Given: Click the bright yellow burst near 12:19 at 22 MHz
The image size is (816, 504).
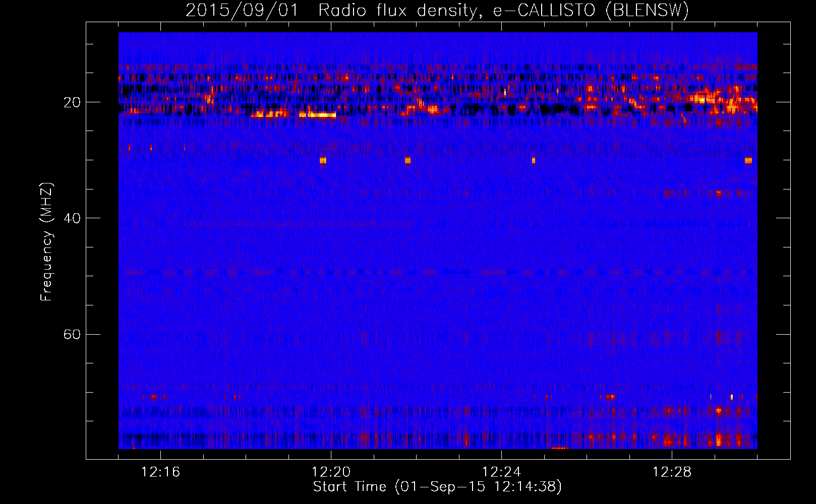Looking at the screenshot, I should pos(317,115).
